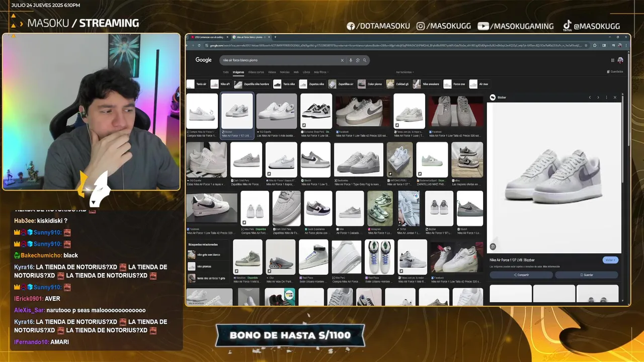Show next image in the preview panel
This screenshot has height=362, width=644.
pos(598,98)
